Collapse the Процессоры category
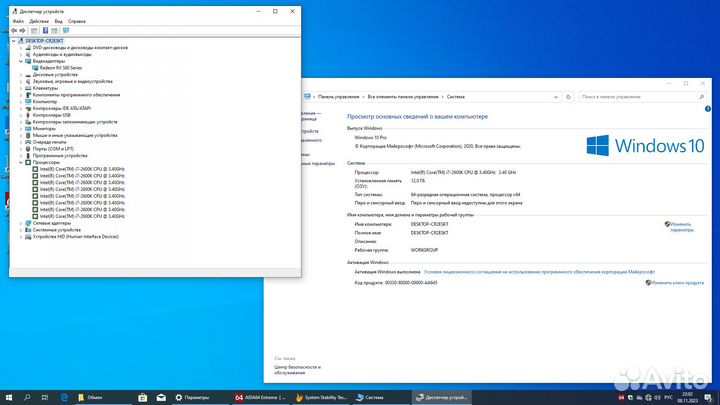720x405 pixels. pos(21,163)
